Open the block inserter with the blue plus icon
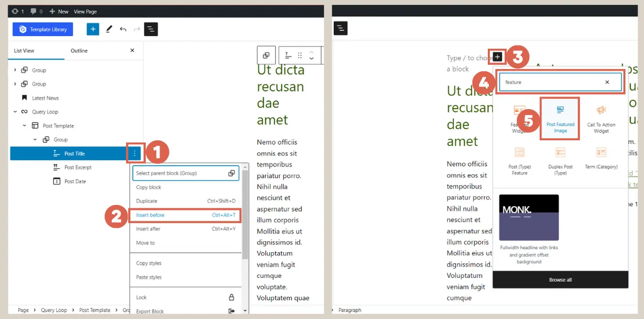The height and width of the screenshot is (319, 644). tap(93, 29)
